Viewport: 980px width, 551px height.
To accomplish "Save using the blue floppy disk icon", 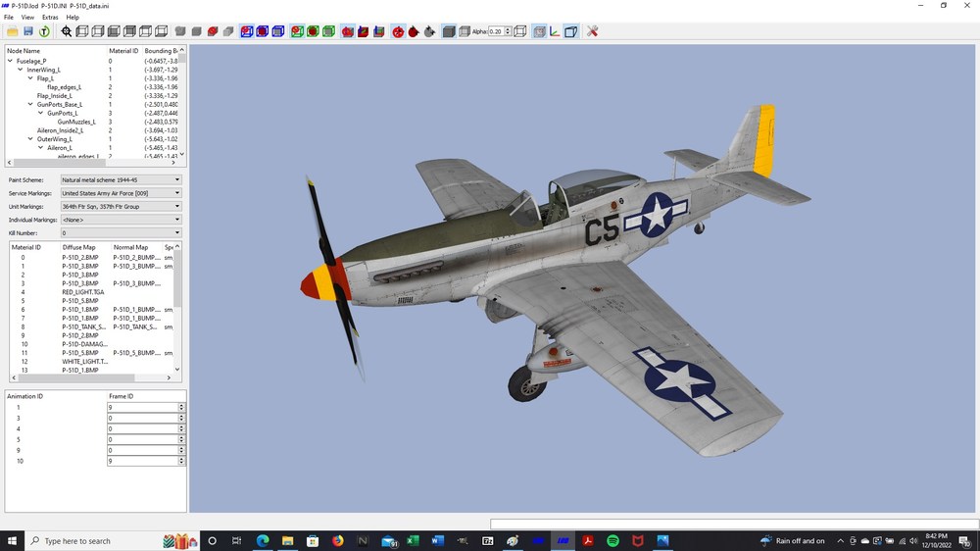I will 28,31.
